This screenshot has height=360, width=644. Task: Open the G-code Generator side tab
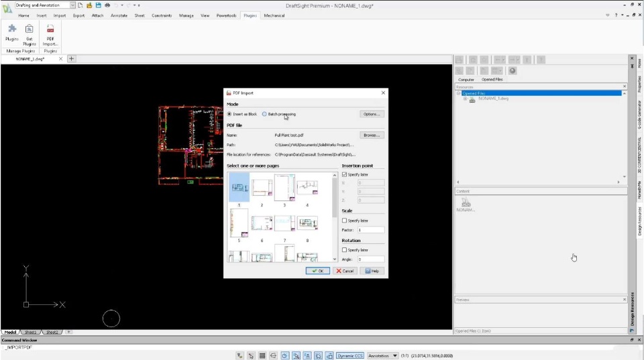pyautogui.click(x=639, y=115)
